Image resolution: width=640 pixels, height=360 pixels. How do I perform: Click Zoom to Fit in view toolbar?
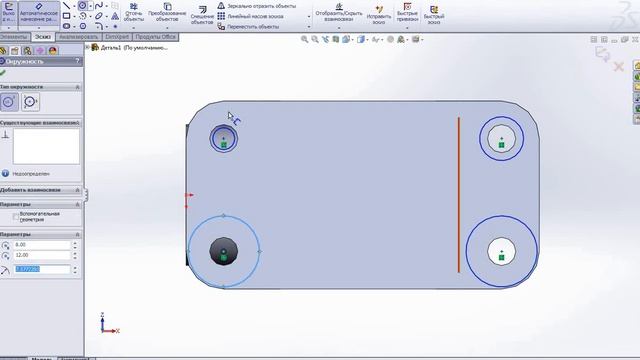click(x=304, y=39)
